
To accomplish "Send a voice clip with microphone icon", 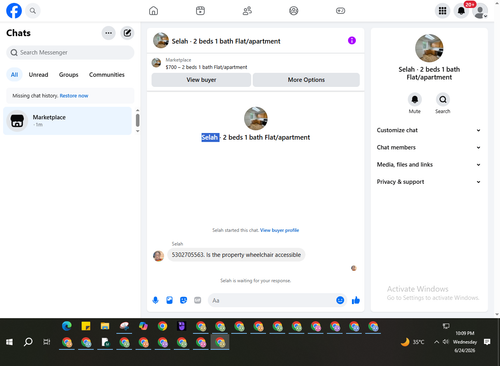I will (x=155, y=300).
